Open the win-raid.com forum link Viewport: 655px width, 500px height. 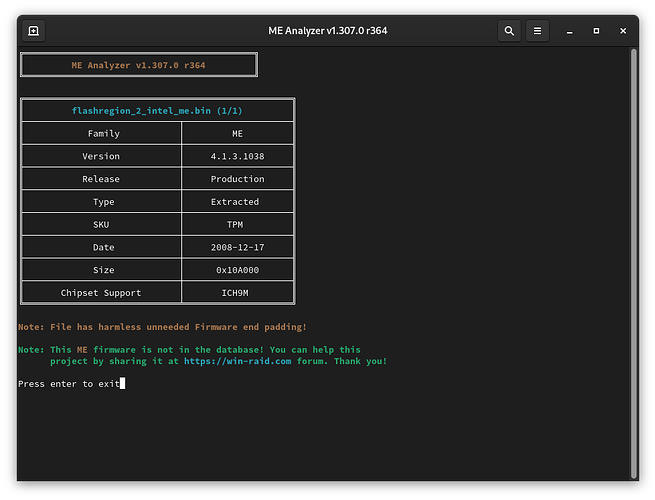[237, 361]
